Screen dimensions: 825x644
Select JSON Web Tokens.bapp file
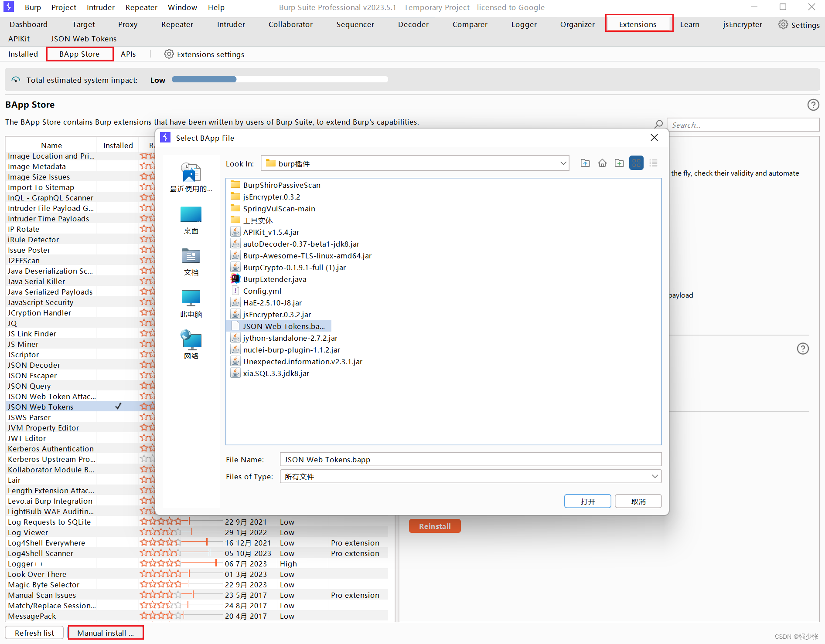point(279,326)
